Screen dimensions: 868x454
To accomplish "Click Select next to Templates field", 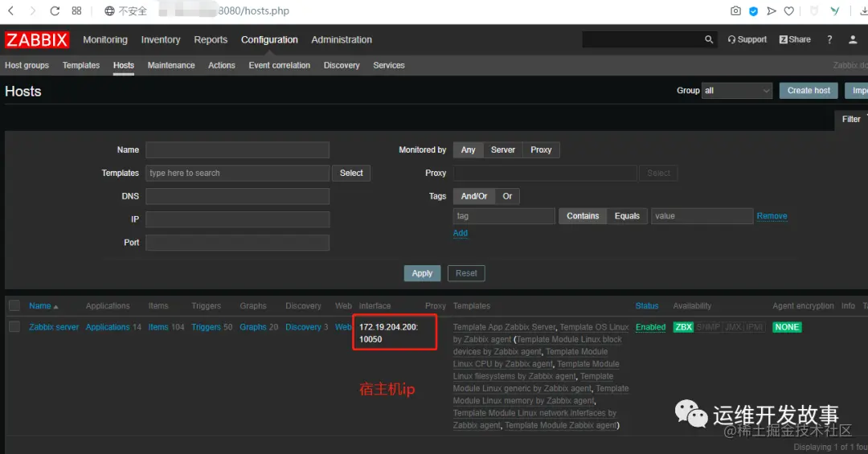I will [351, 174].
